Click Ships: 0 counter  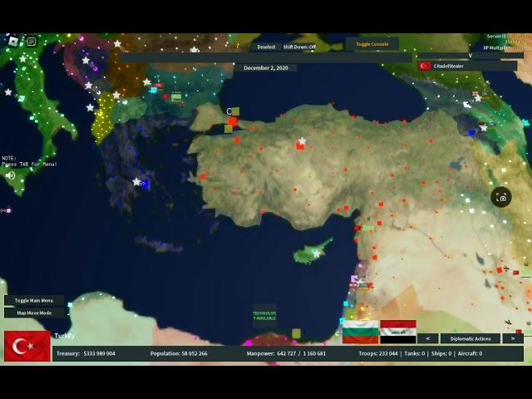pyautogui.click(x=441, y=353)
